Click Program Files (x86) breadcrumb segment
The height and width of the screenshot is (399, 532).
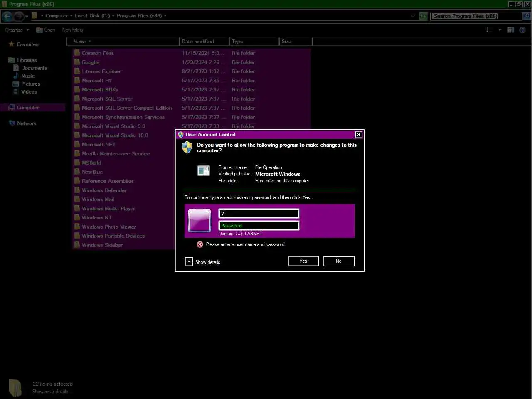(139, 16)
